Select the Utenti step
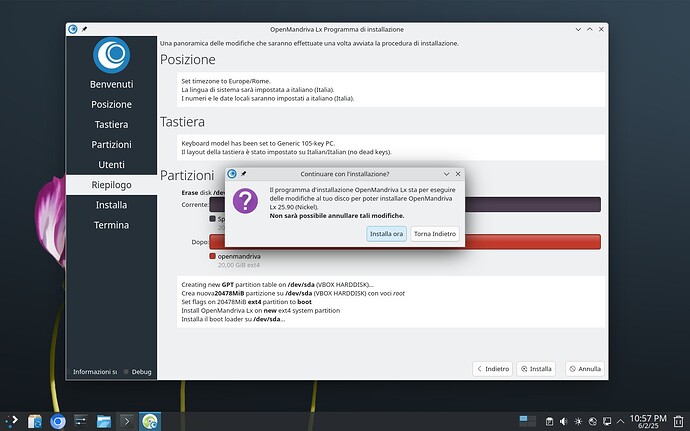The height and width of the screenshot is (431, 690). pos(111,165)
